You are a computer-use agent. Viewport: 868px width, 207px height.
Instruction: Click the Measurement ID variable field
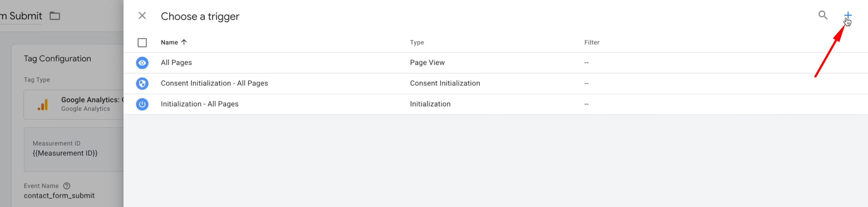coord(65,153)
